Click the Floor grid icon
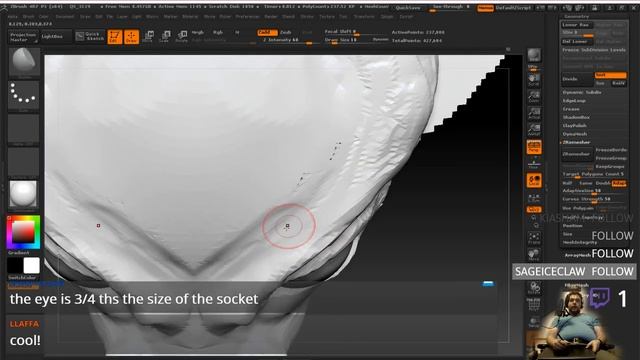 [534, 163]
